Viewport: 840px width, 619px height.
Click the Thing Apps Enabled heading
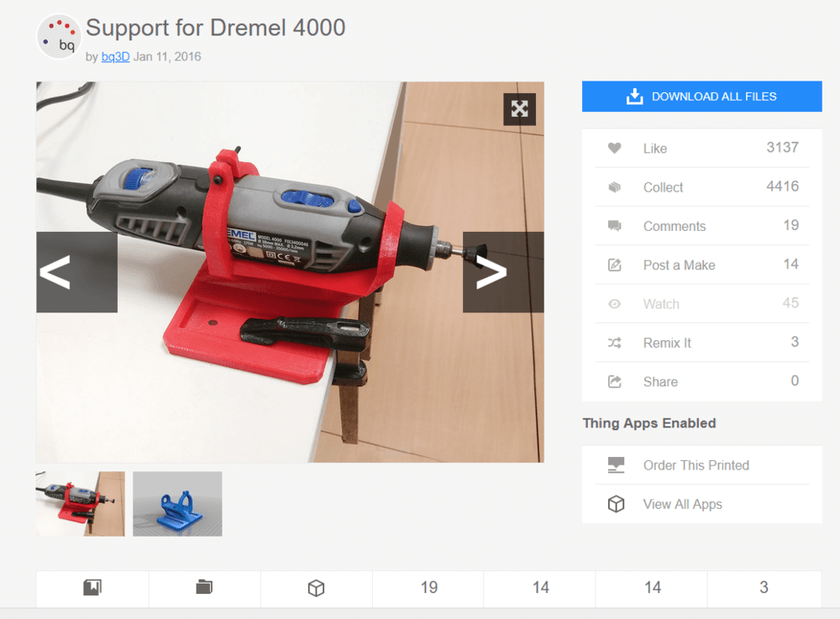point(649,423)
